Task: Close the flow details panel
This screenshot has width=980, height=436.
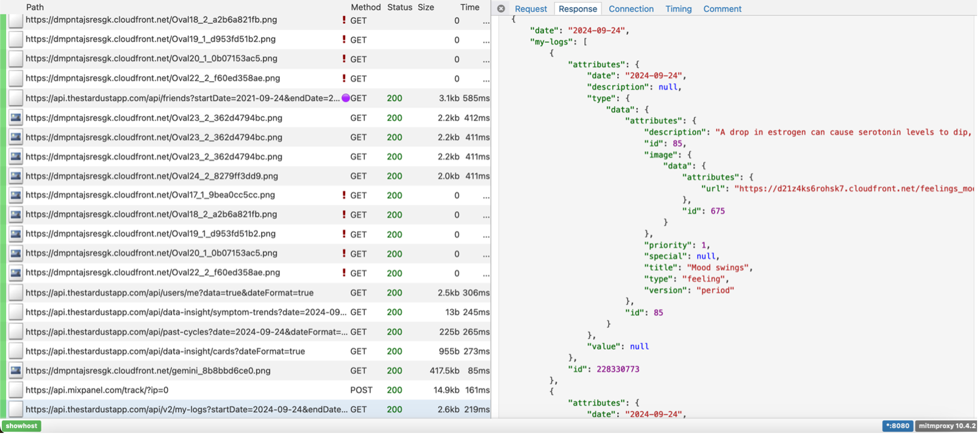Action: [501, 9]
